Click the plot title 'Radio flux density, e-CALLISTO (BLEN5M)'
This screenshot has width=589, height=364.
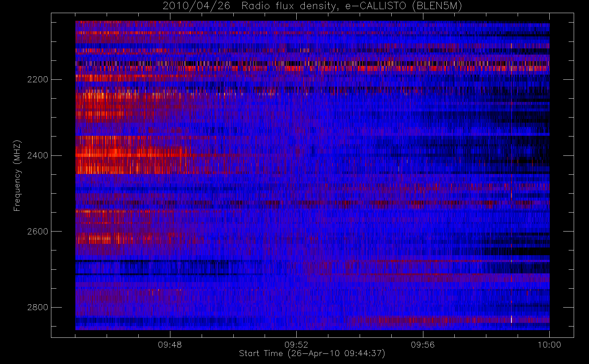tap(352, 6)
